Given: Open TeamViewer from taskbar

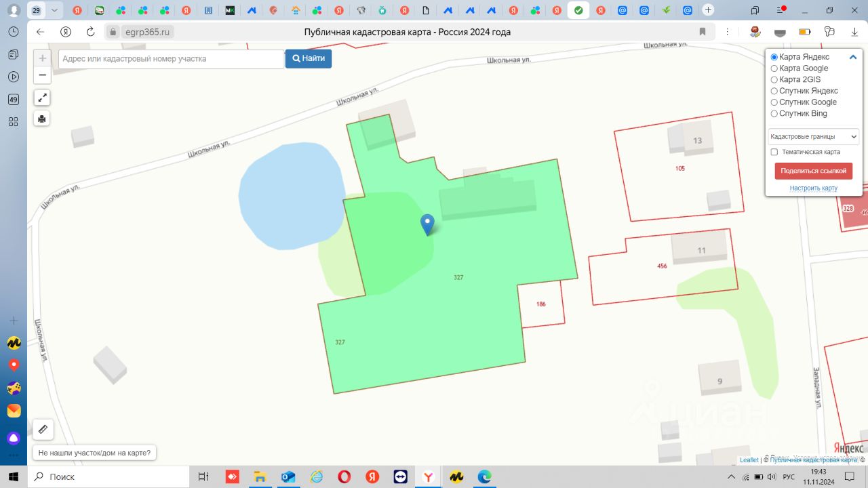Looking at the screenshot, I should click(400, 476).
